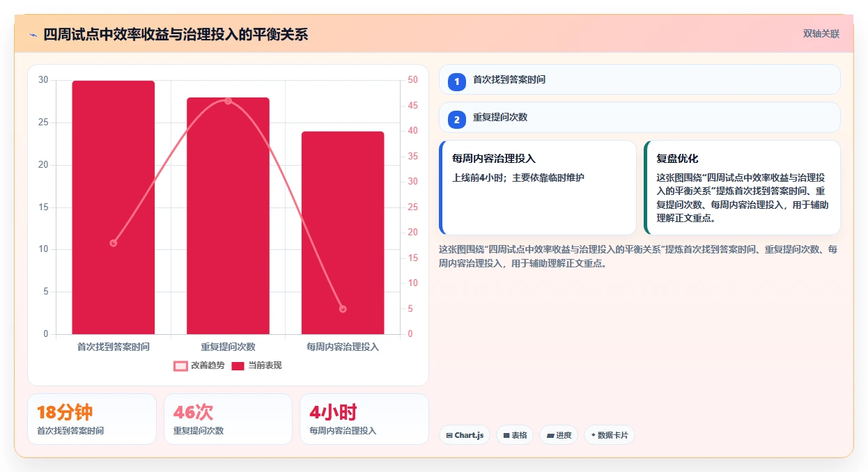This screenshot has width=868, height=472.
Task: Click the 每周内容治理投入 caption under 4小时
Action: pos(343,431)
